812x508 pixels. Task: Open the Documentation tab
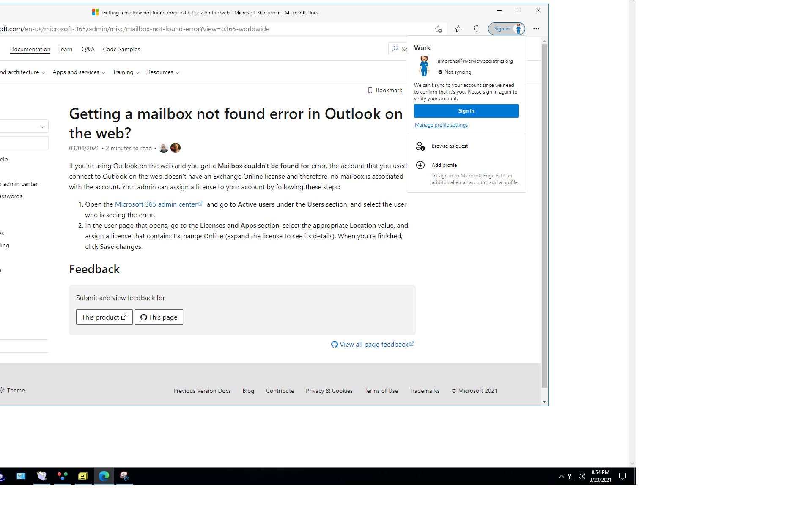[30, 49]
